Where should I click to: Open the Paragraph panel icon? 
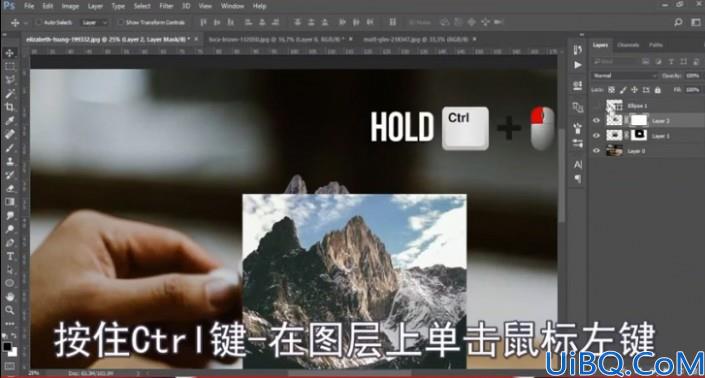pos(578,179)
